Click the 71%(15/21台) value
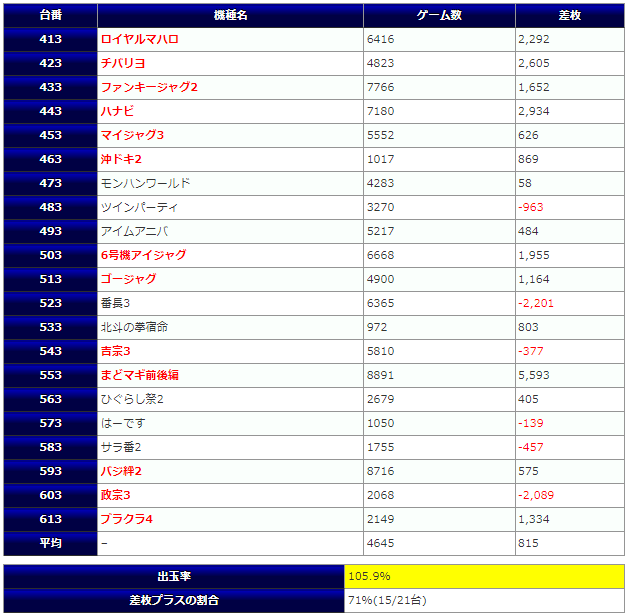627x615 pixels. coord(387,600)
